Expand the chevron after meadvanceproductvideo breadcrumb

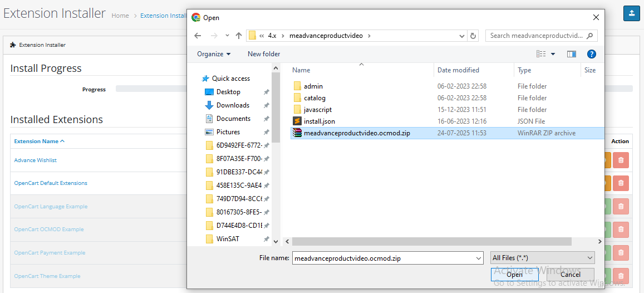369,36
